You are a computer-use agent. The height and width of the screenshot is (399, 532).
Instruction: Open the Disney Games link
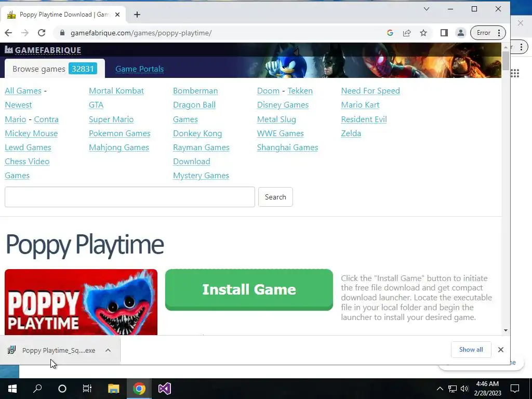[x=283, y=105]
